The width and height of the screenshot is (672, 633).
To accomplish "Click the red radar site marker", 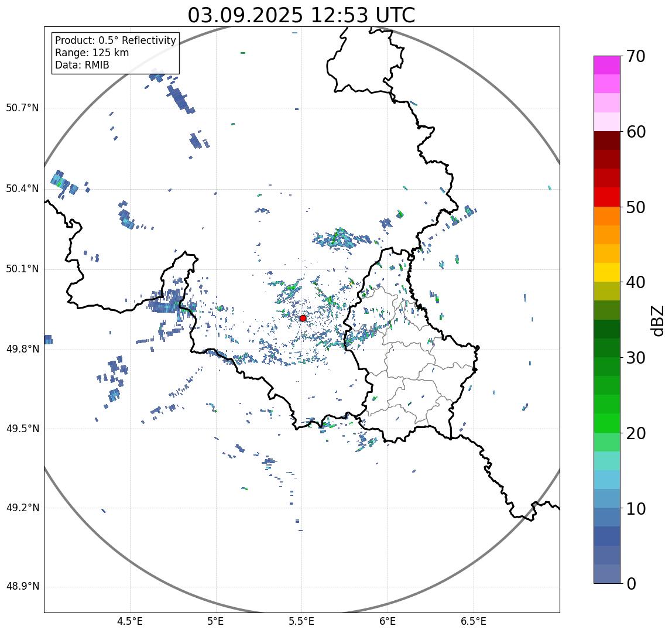I will click(303, 318).
